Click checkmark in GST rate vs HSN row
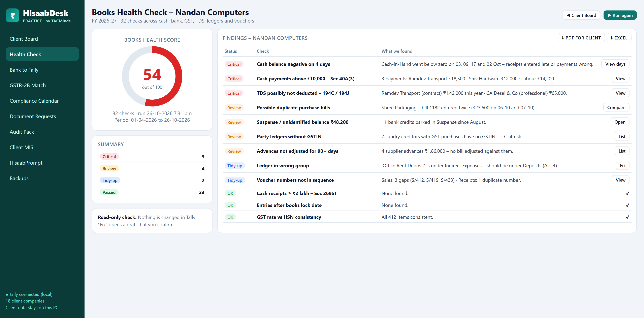This screenshot has width=644, height=318. [627, 217]
